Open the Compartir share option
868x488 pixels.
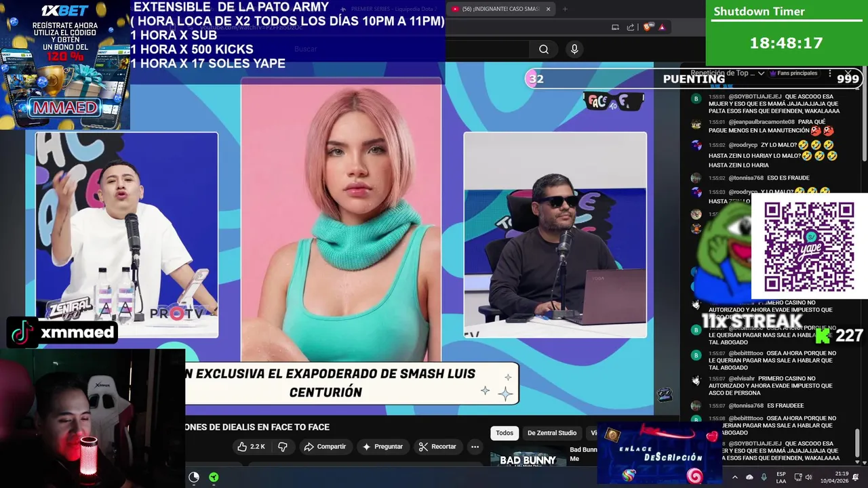coord(325,447)
